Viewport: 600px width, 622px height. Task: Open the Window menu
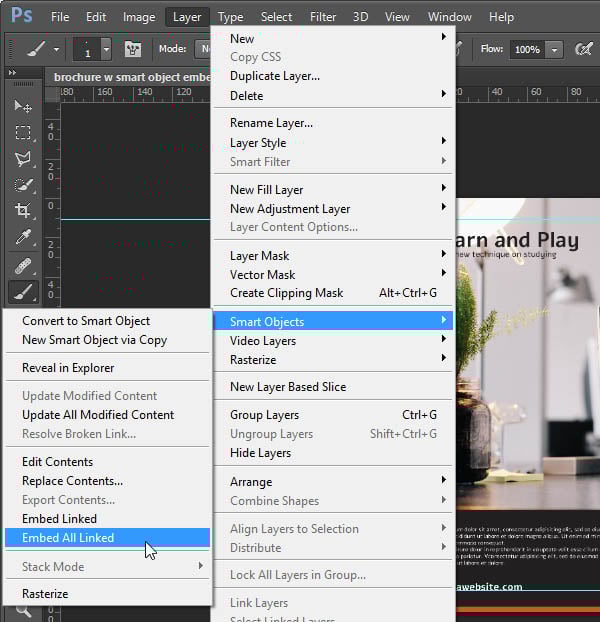(450, 17)
